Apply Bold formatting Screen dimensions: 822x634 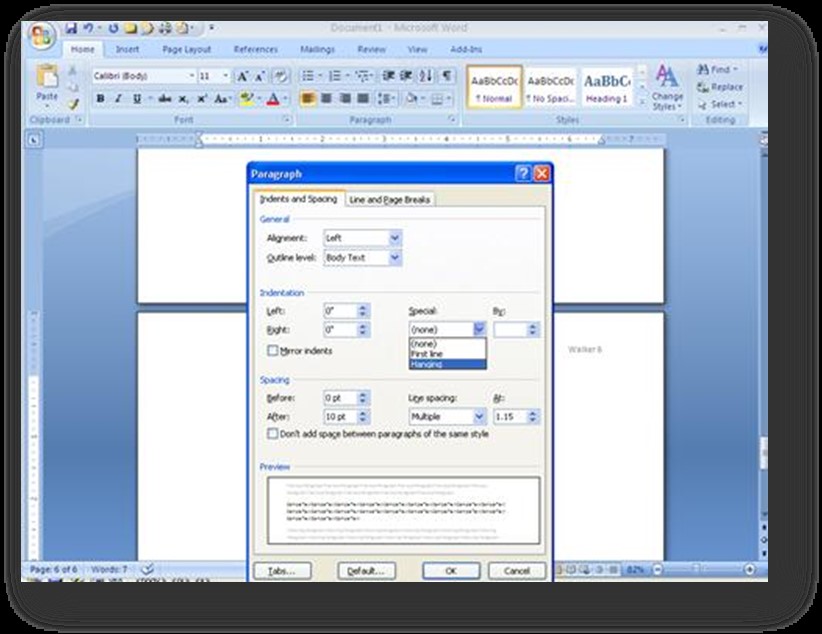[101, 99]
